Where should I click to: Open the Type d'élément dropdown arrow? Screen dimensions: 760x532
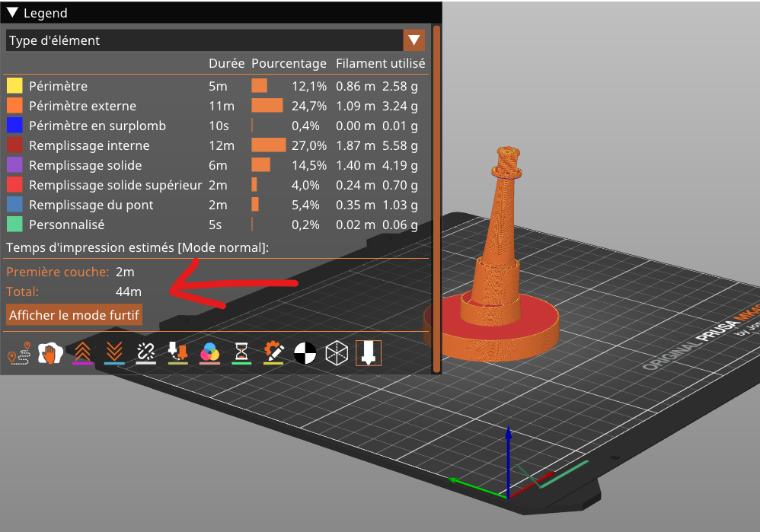coord(414,40)
